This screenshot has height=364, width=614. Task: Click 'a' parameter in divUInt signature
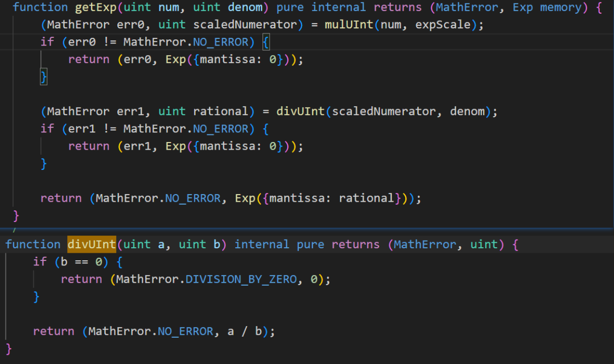[x=161, y=245]
